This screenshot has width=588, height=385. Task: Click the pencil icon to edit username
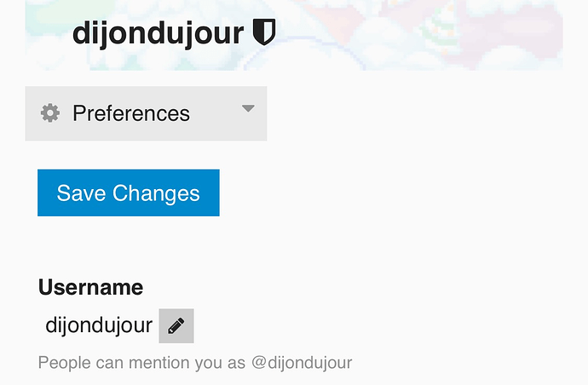pyautogui.click(x=176, y=325)
